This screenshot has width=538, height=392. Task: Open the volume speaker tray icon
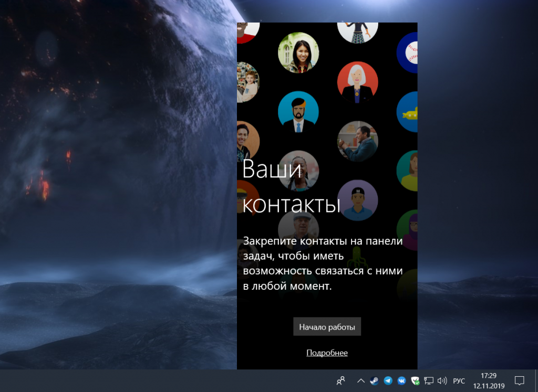click(x=442, y=380)
